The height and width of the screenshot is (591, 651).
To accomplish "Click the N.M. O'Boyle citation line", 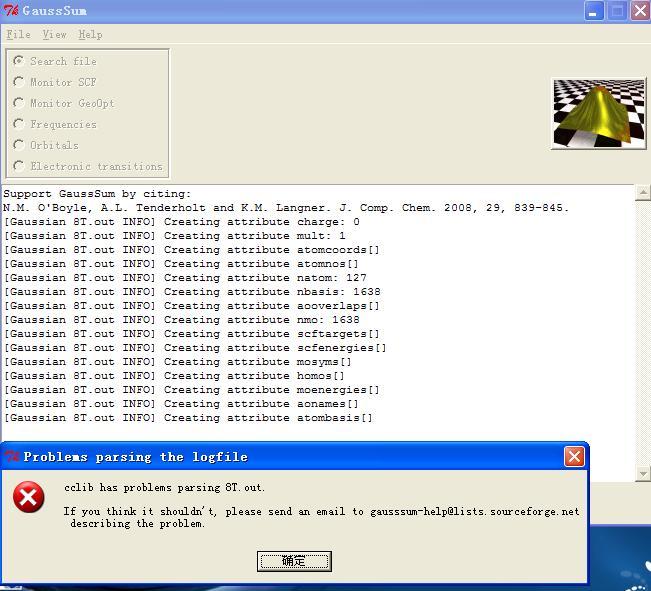I will [x=286, y=208].
